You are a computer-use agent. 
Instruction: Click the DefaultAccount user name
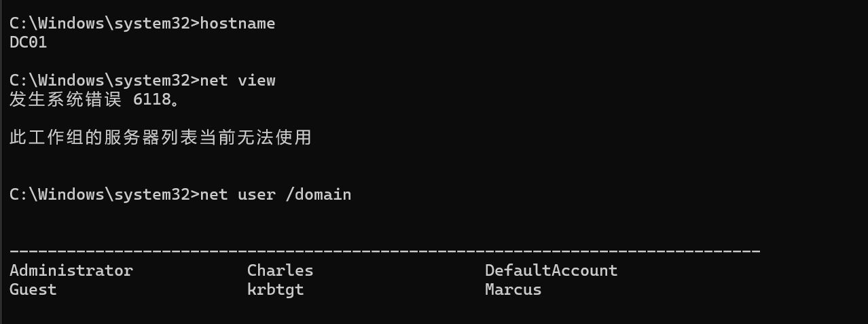click(x=551, y=270)
